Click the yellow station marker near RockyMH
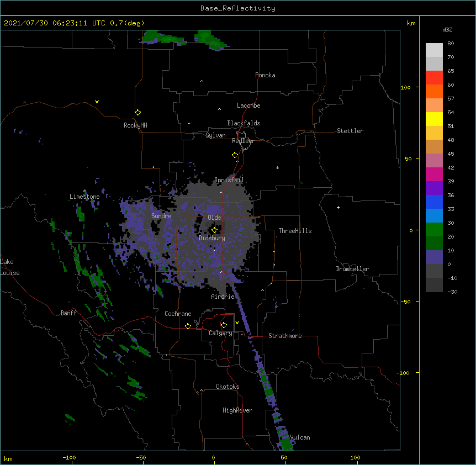 pyautogui.click(x=137, y=112)
